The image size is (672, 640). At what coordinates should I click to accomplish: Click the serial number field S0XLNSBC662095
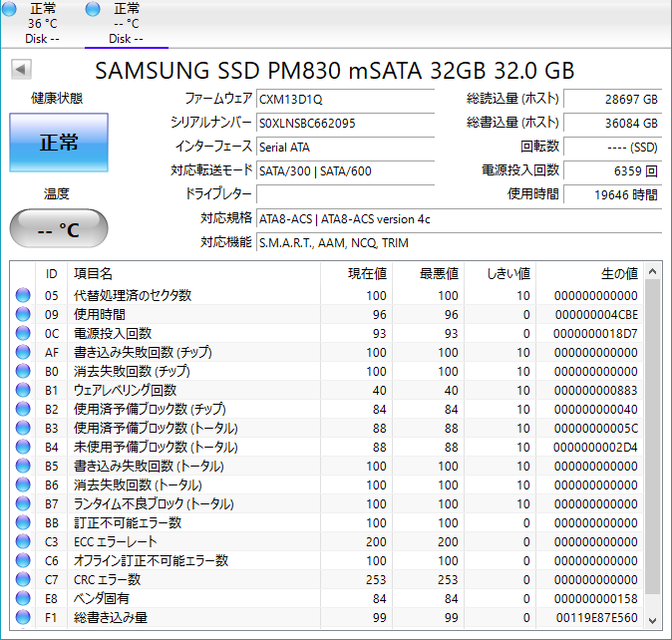pyautogui.click(x=345, y=124)
